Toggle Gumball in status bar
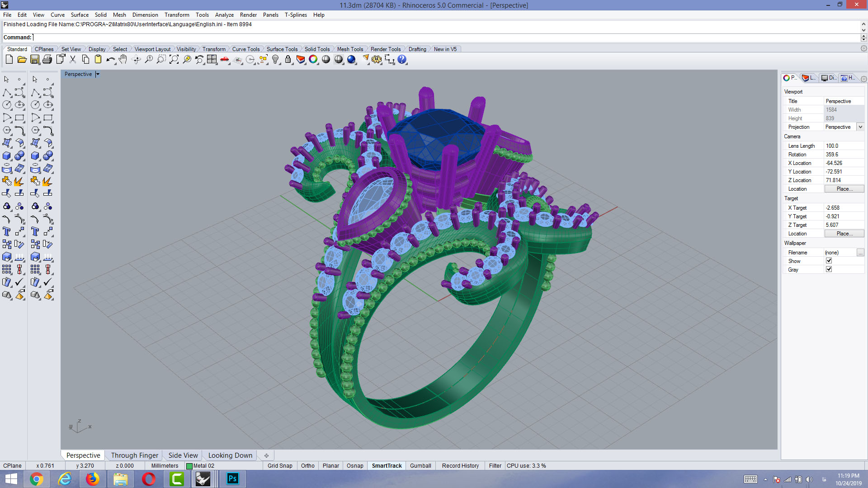The width and height of the screenshot is (868, 488). pyautogui.click(x=420, y=466)
